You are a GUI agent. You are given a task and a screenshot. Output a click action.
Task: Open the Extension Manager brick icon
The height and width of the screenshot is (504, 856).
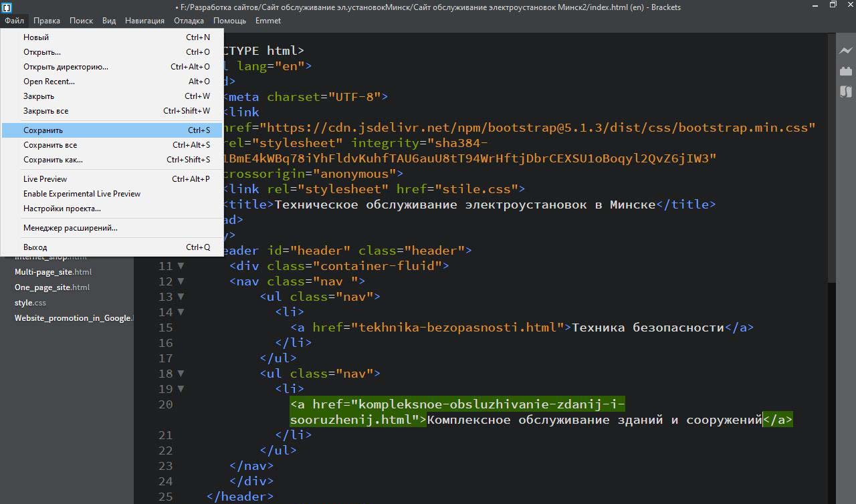pyautogui.click(x=845, y=71)
